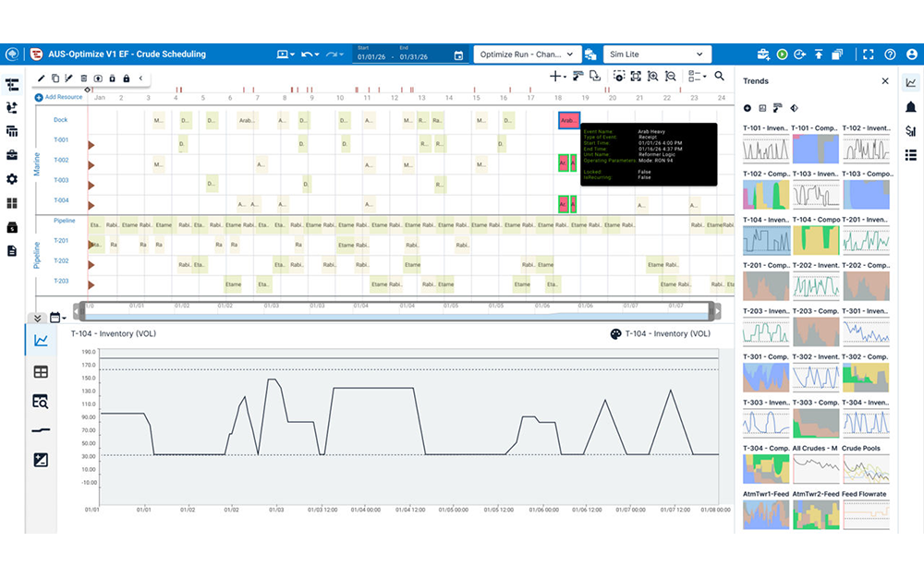
Task: Switch to table grid view tab
Action: tap(41, 372)
